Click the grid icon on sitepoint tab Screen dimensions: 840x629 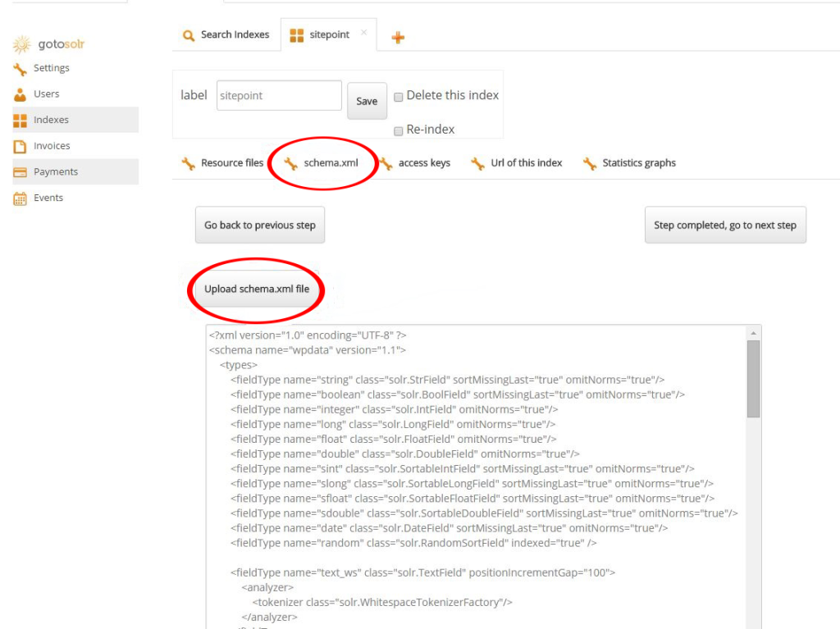coord(296,35)
